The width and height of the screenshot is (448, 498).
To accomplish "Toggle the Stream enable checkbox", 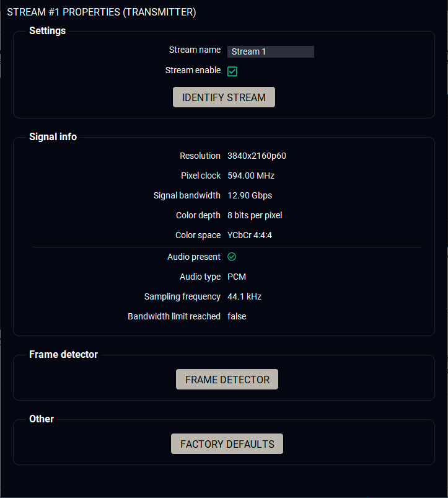I will pyautogui.click(x=232, y=71).
